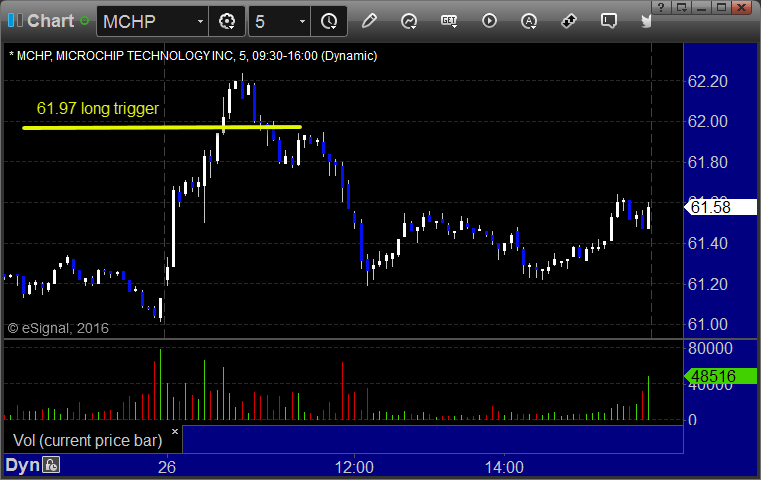Click the 62.20 price scale label

[708, 81]
